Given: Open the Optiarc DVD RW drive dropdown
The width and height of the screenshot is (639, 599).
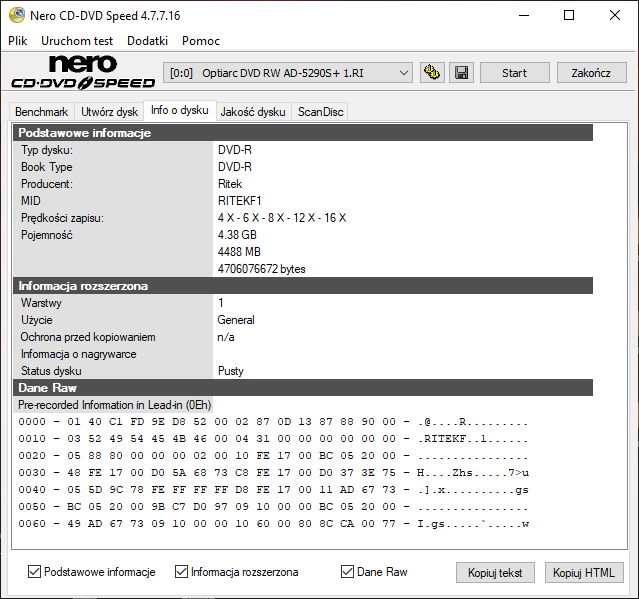Looking at the screenshot, I should (288, 73).
